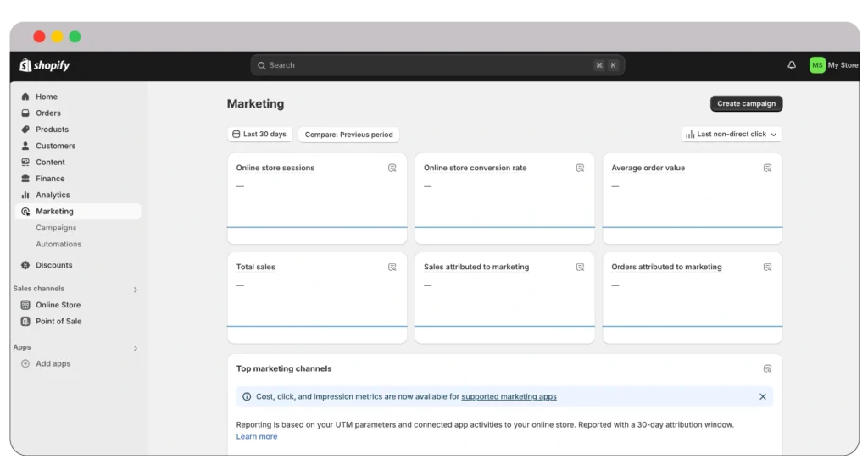868x470 pixels.
Task: Click the Content icon in sidebar
Action: click(x=25, y=162)
